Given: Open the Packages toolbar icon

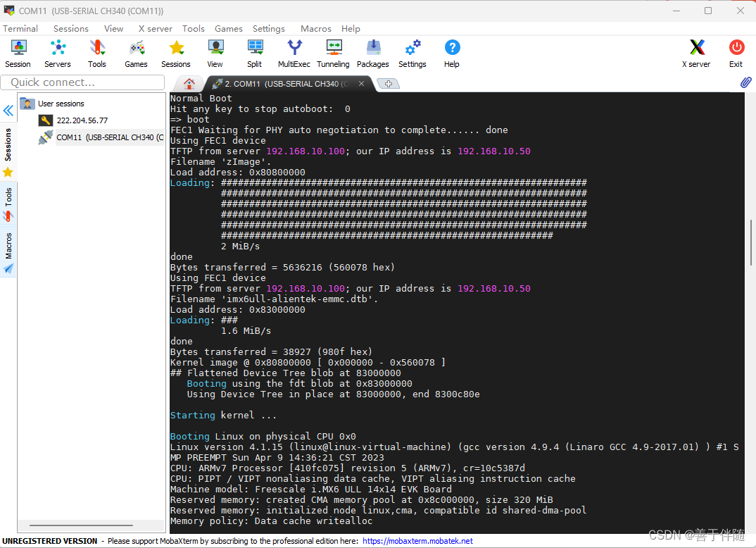Looking at the screenshot, I should point(372,54).
